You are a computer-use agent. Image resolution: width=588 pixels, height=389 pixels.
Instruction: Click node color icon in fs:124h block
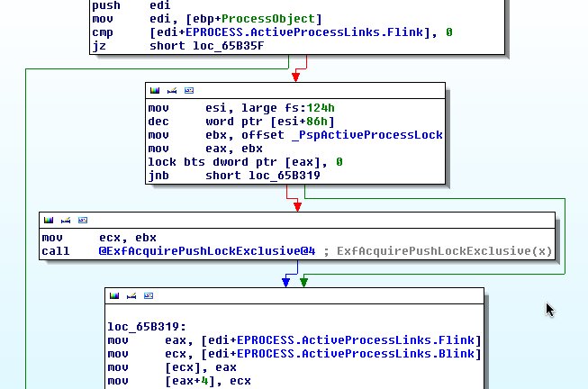[x=155, y=90]
